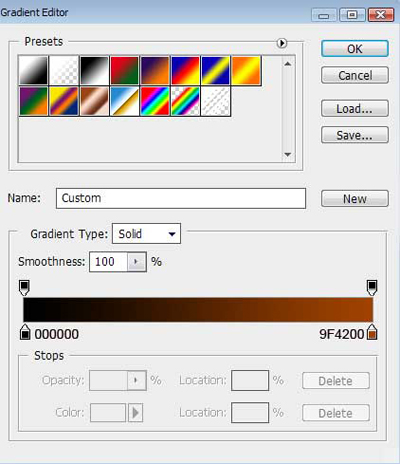
Task: Click the up arrow of presets scrollbar
Action: pyautogui.click(x=288, y=64)
